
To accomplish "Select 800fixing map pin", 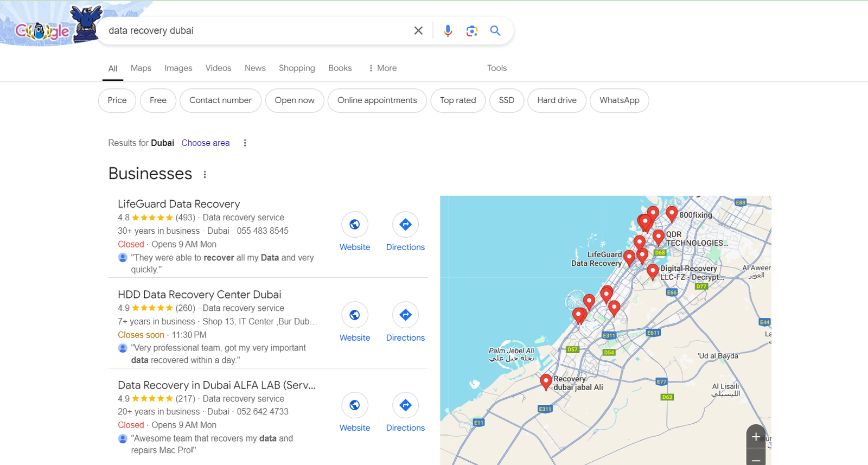I will tap(672, 213).
